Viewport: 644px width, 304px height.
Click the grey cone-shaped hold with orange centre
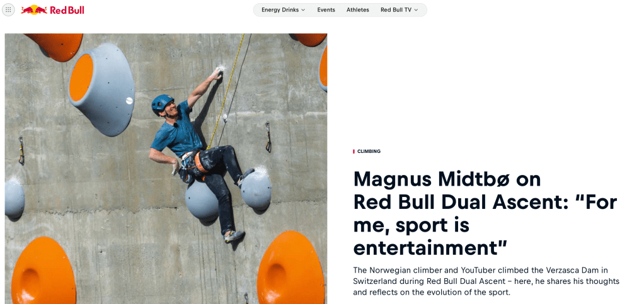[101, 89]
